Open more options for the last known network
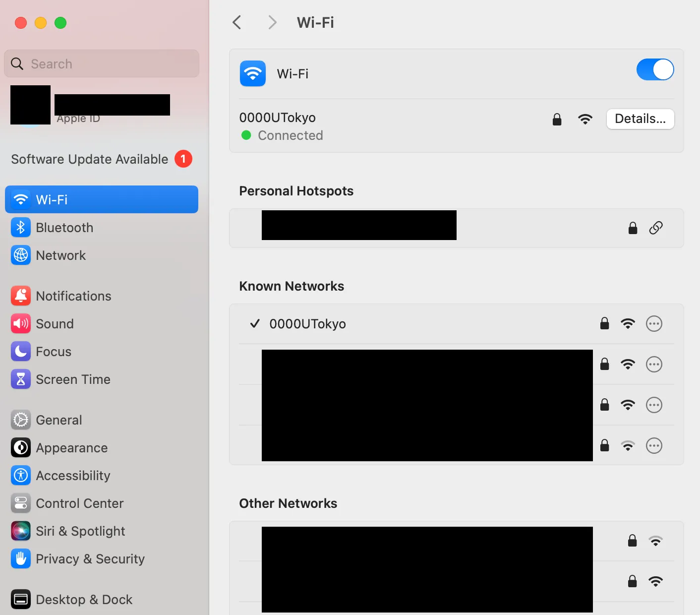 [x=654, y=446]
